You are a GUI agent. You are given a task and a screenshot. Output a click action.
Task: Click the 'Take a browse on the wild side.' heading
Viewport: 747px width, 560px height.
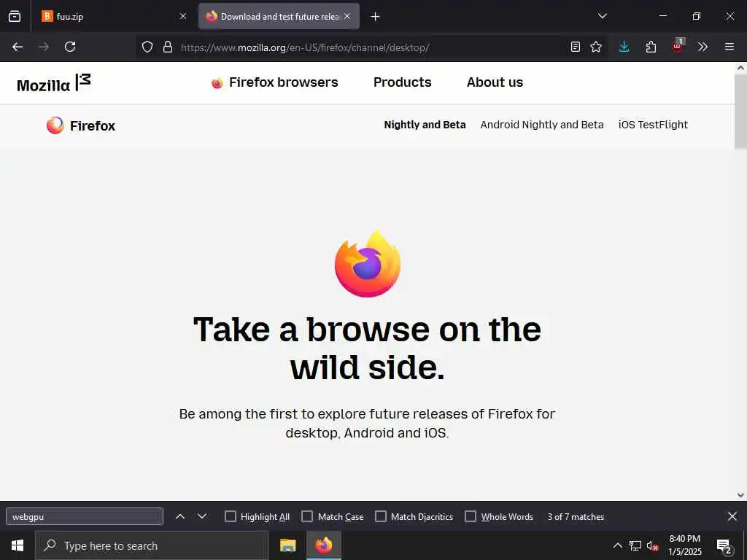[x=368, y=349]
